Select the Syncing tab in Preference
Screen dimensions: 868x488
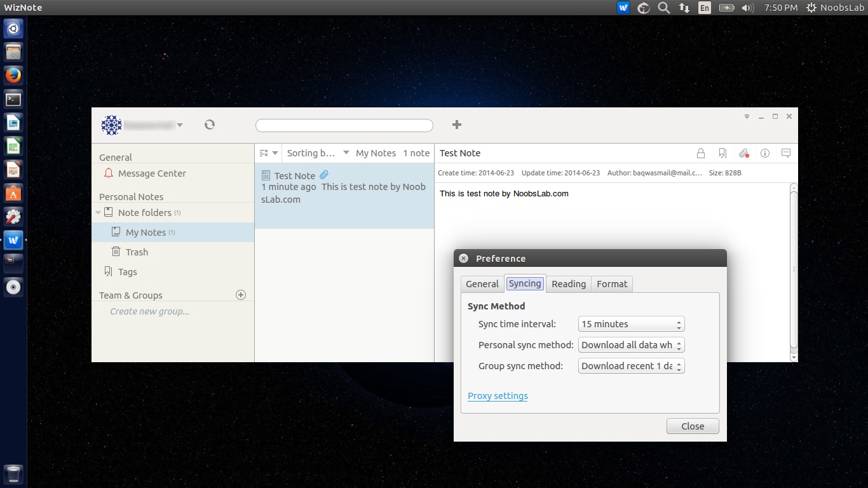[525, 283]
